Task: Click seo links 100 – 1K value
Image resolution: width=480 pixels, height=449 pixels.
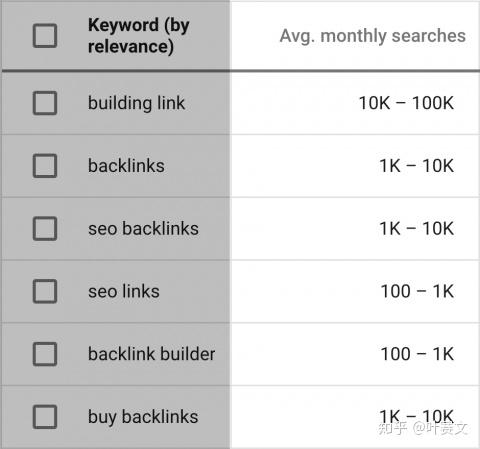Action: pyautogui.click(x=417, y=291)
